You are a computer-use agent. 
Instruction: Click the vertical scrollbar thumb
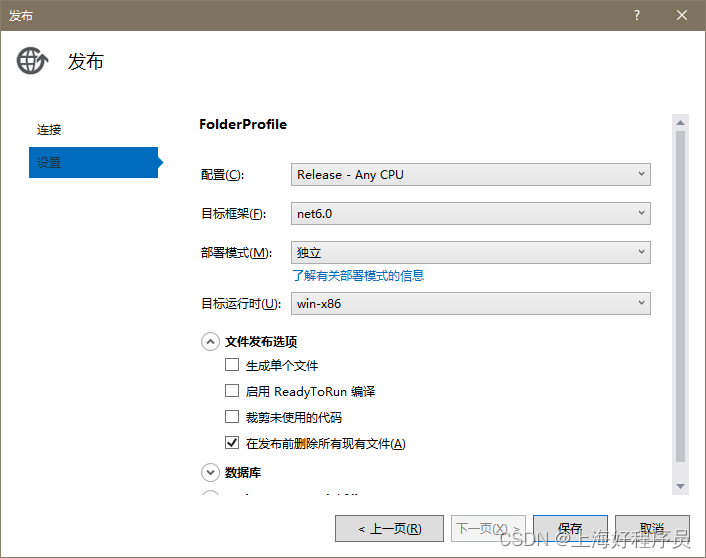pyautogui.click(x=680, y=297)
